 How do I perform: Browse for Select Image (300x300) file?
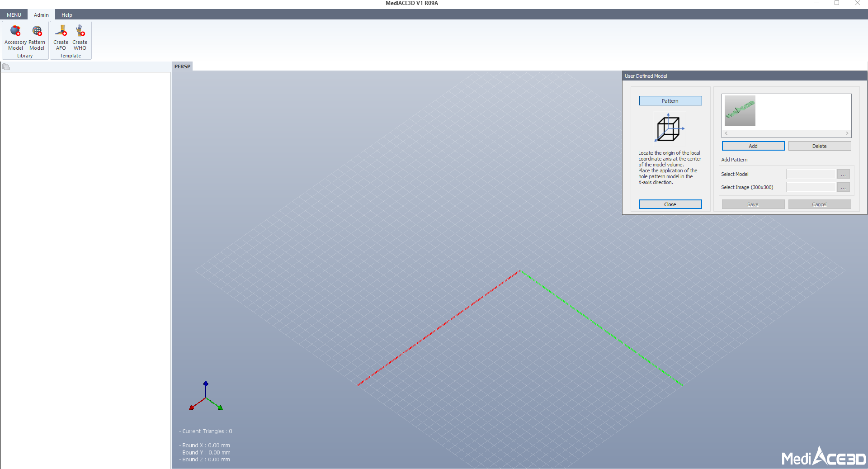pyautogui.click(x=843, y=187)
